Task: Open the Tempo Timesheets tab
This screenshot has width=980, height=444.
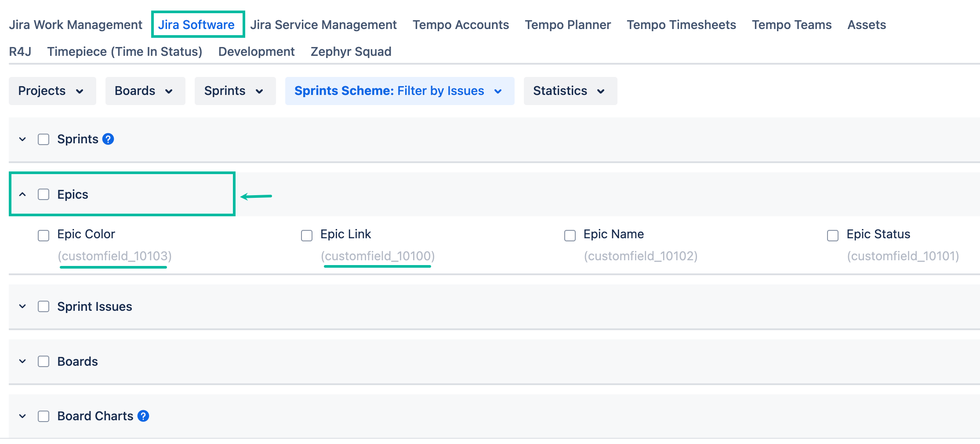Action: 681,25
